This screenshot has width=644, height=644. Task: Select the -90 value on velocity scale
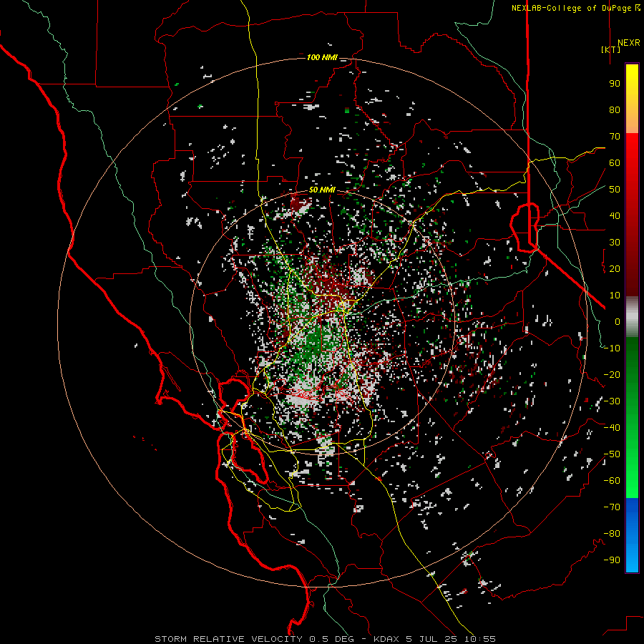612,560
